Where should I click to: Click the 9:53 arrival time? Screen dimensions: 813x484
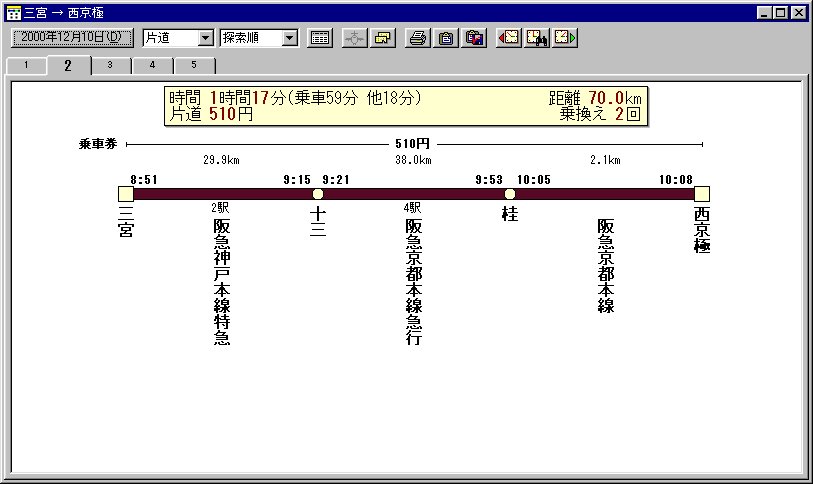(x=489, y=180)
